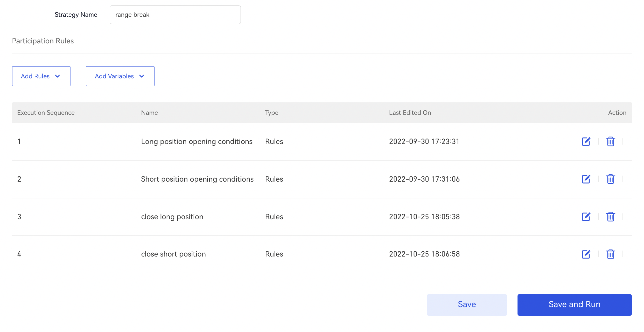Delete the close long position rule
The width and height of the screenshot is (644, 332).
(x=611, y=217)
